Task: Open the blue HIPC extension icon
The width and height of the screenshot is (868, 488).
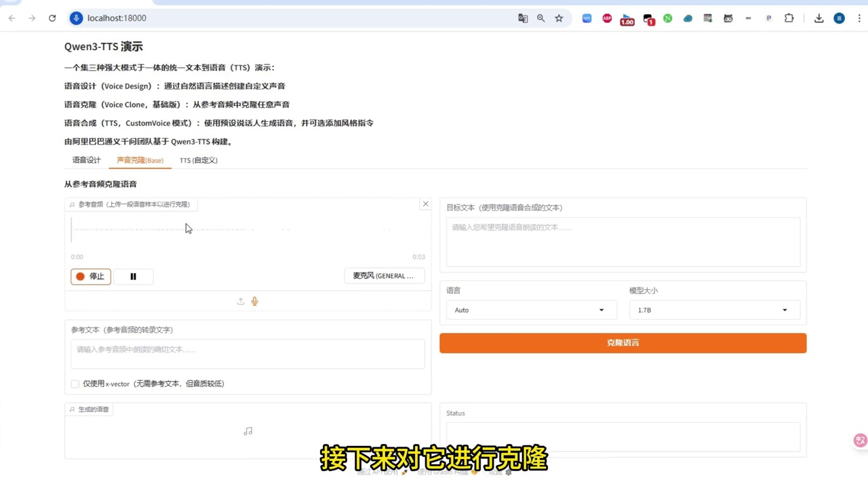Action: coord(587,18)
